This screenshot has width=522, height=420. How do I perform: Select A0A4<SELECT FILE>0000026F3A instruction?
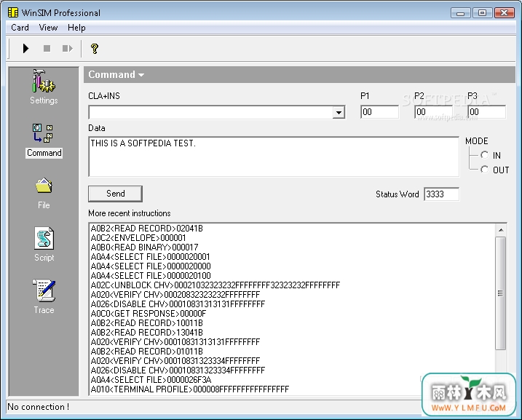(x=151, y=380)
